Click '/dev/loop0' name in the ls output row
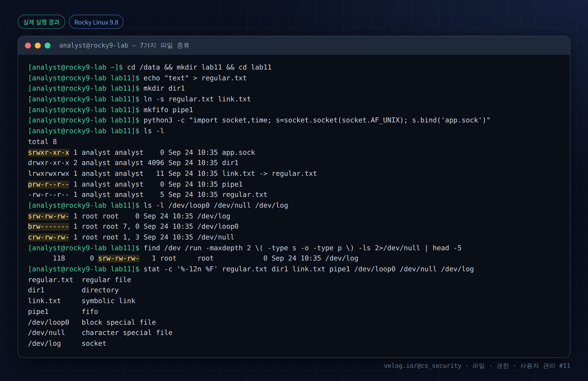The image size is (588, 381). tap(218, 226)
